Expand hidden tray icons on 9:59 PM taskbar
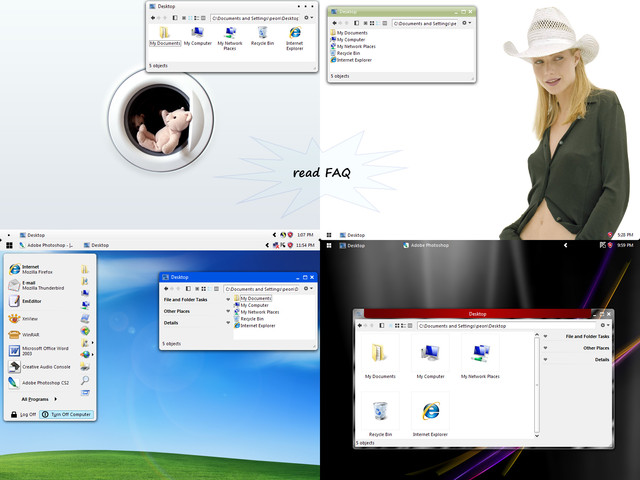The height and width of the screenshot is (480, 640). click(x=565, y=245)
